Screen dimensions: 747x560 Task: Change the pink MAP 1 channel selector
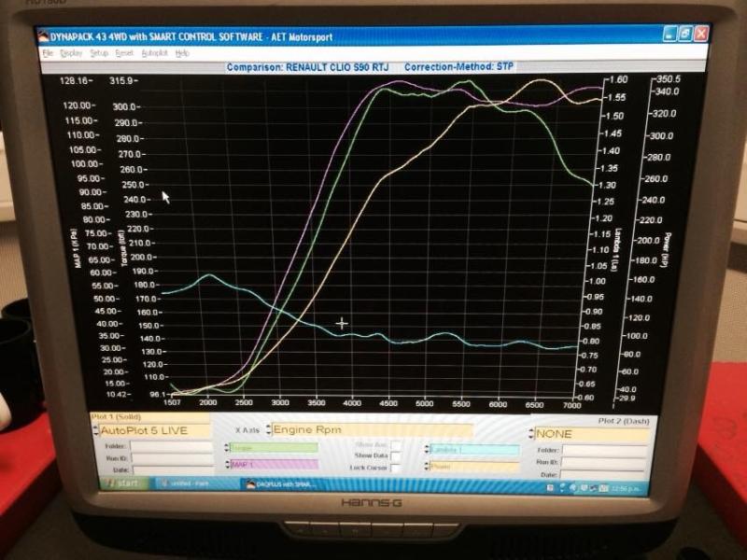tap(274, 464)
